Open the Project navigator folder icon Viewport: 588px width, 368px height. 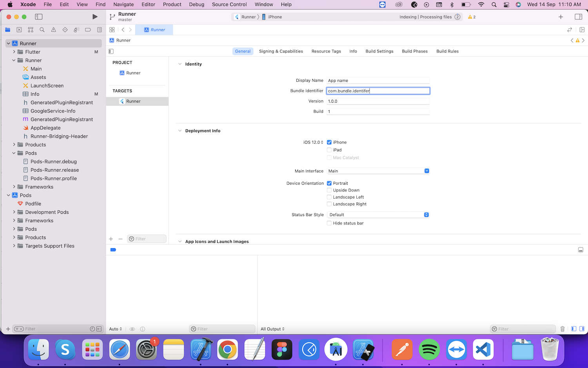[7, 30]
